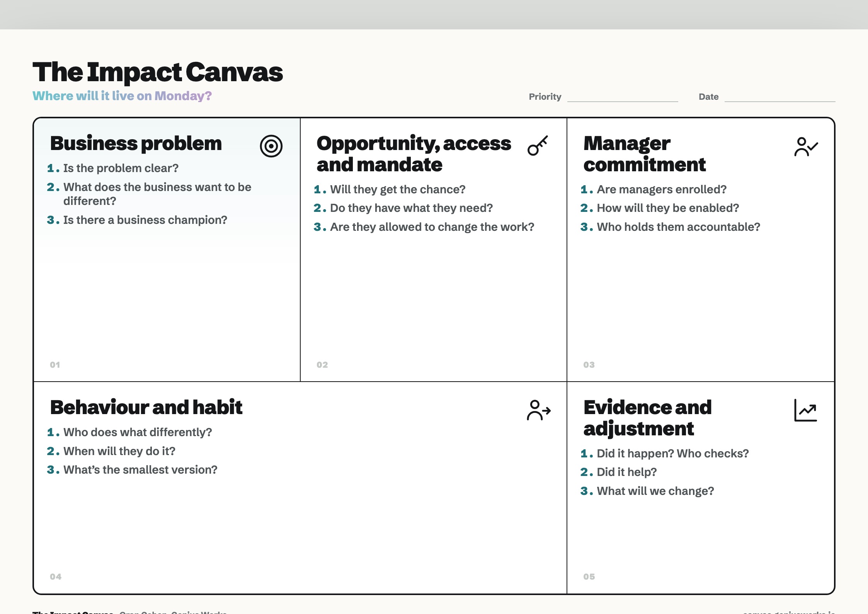Click 'Did it happen? Who checks?' question
868x614 pixels.
(673, 454)
